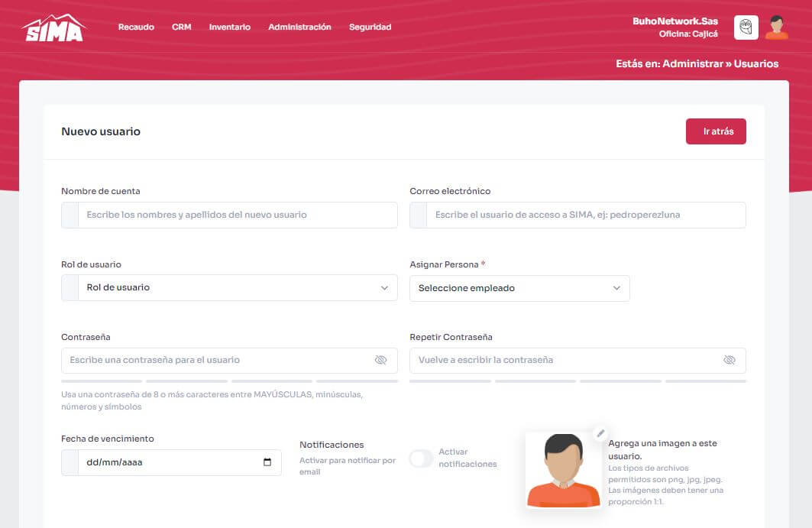Open the Seleccione empleado dropdown
812x528 pixels.
[519, 288]
